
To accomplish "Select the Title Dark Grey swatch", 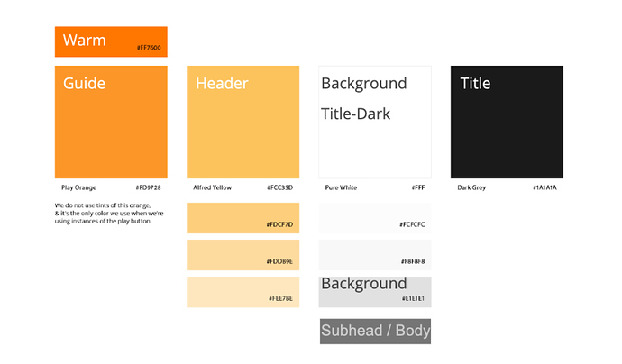I will 507,123.
